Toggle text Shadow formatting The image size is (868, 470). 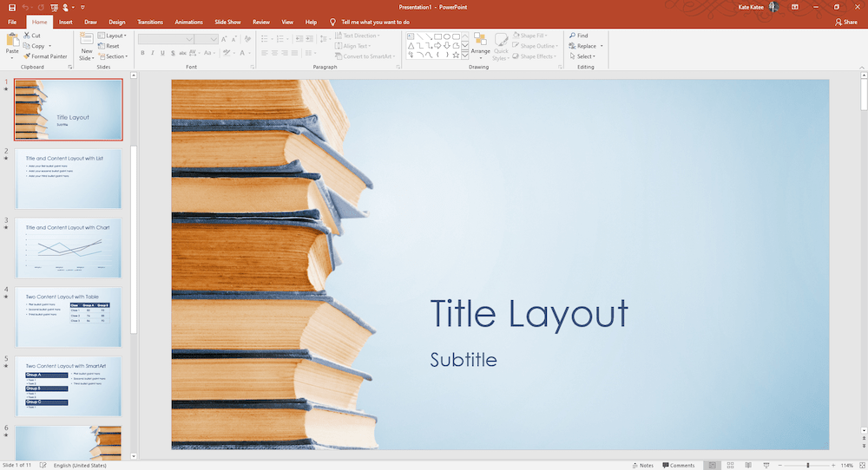tap(173, 53)
